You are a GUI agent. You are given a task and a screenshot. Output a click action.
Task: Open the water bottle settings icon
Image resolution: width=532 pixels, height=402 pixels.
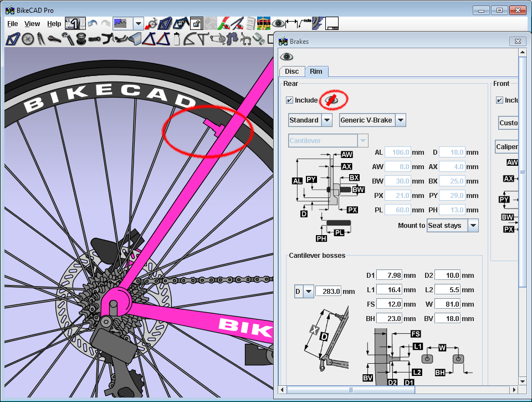[x=177, y=39]
